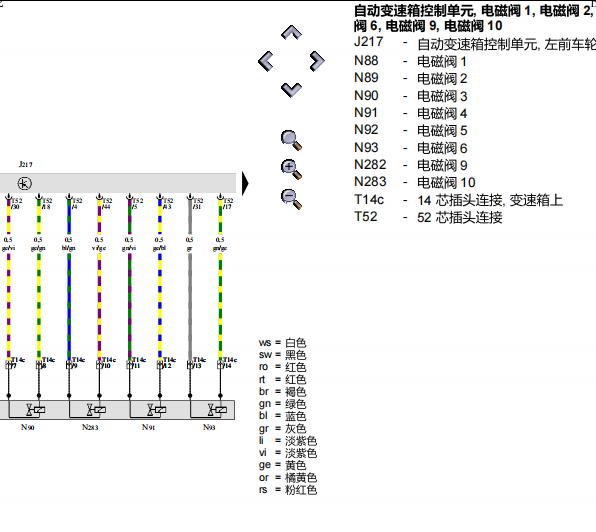Click the blue-green wire between T52/4 and T14c/9

point(69,306)
